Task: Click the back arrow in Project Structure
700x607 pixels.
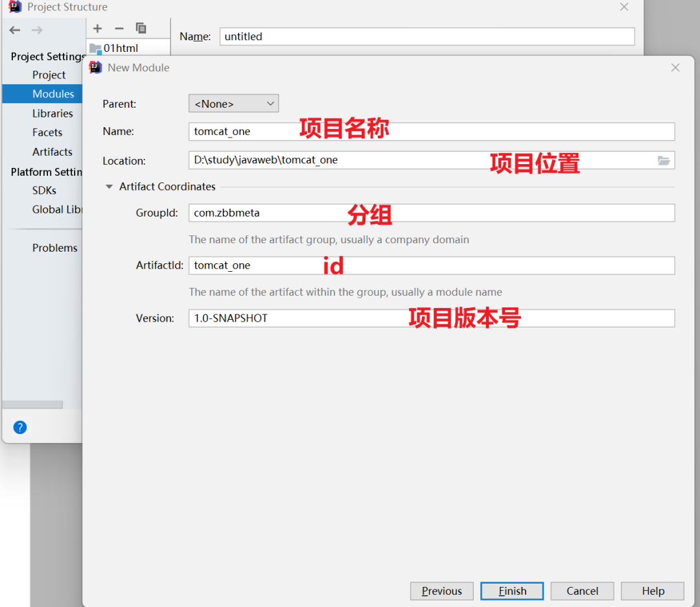Action: (x=15, y=30)
